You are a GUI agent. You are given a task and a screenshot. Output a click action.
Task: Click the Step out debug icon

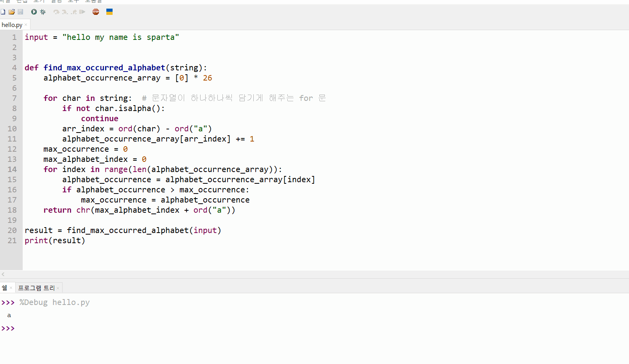click(x=73, y=12)
